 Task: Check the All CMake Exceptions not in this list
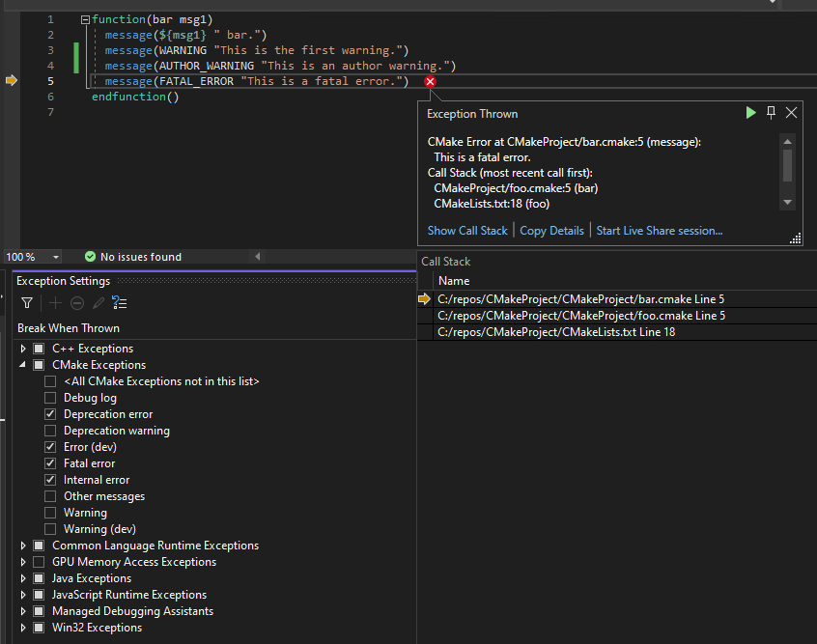(50, 380)
